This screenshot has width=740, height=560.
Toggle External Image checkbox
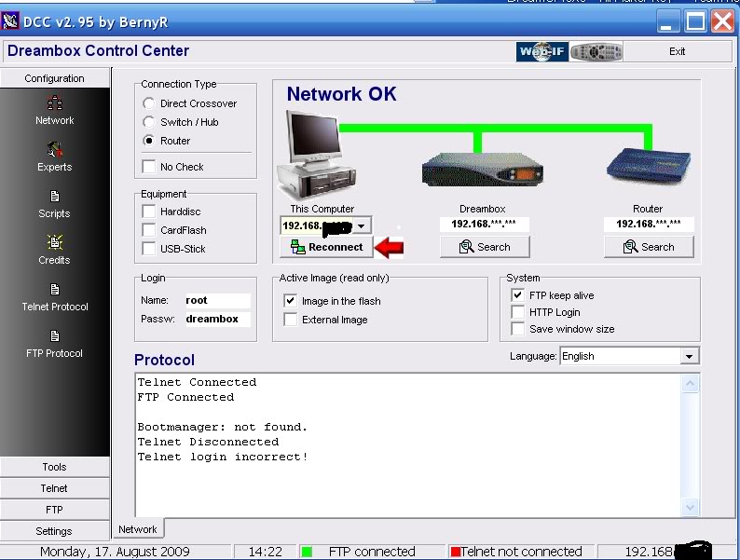click(290, 320)
